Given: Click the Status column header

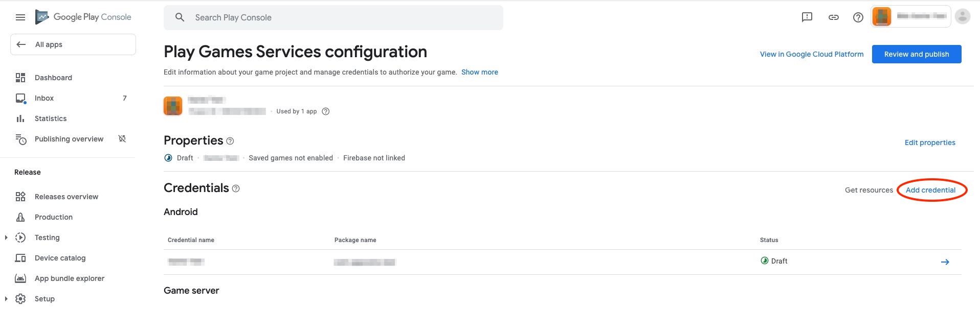Looking at the screenshot, I should click(x=769, y=240).
